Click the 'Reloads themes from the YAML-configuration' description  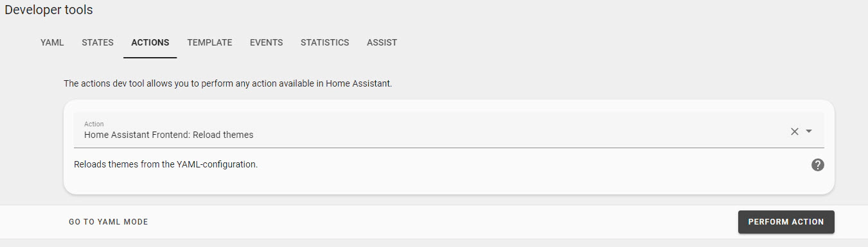pyautogui.click(x=166, y=164)
